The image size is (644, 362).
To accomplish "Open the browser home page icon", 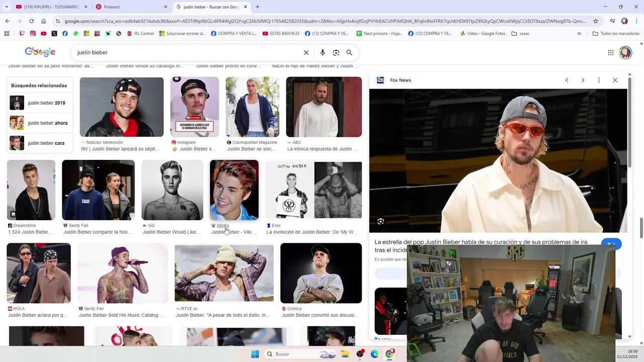I will (x=44, y=21).
